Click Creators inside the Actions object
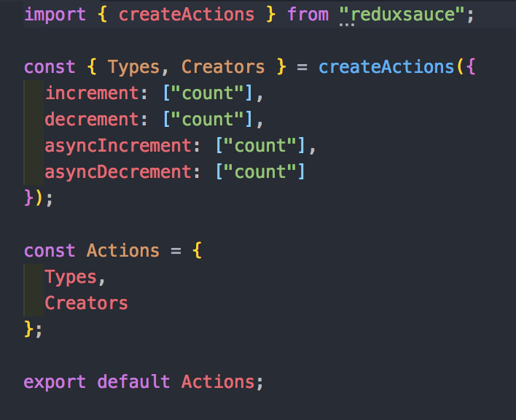Viewport: 516px width, 420px height. coord(86,303)
